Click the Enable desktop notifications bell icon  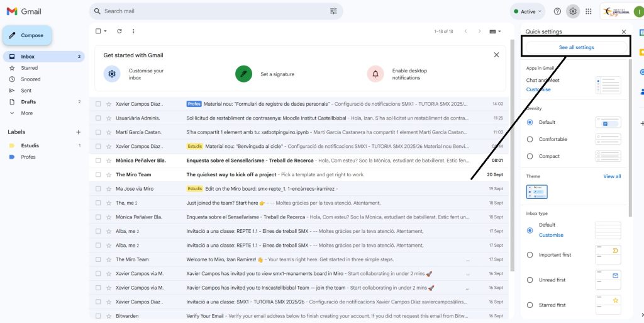(x=375, y=74)
